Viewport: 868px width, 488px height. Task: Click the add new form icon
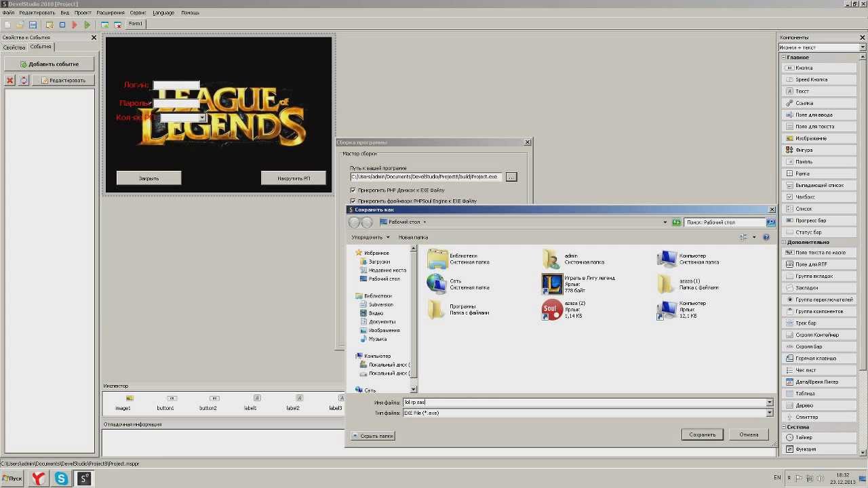point(104,24)
